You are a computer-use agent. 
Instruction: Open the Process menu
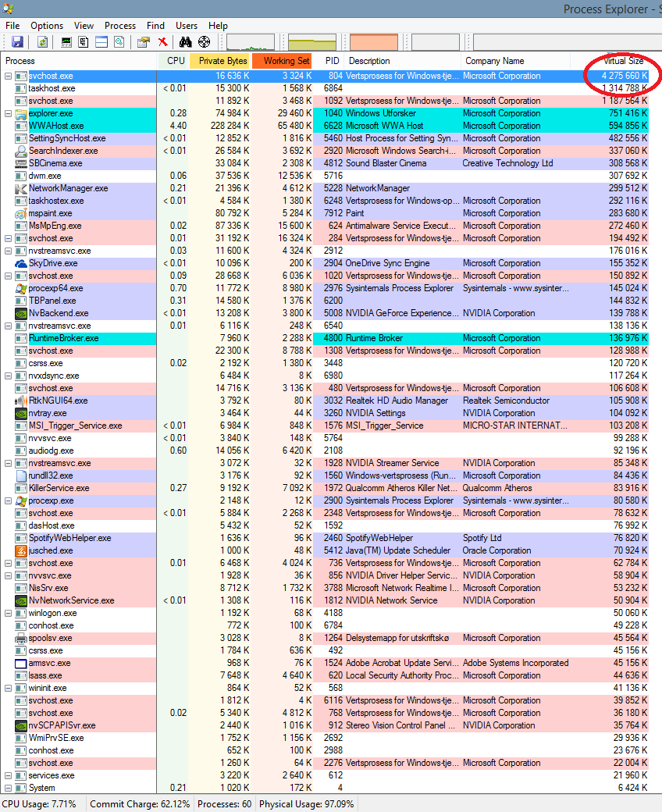(120, 25)
